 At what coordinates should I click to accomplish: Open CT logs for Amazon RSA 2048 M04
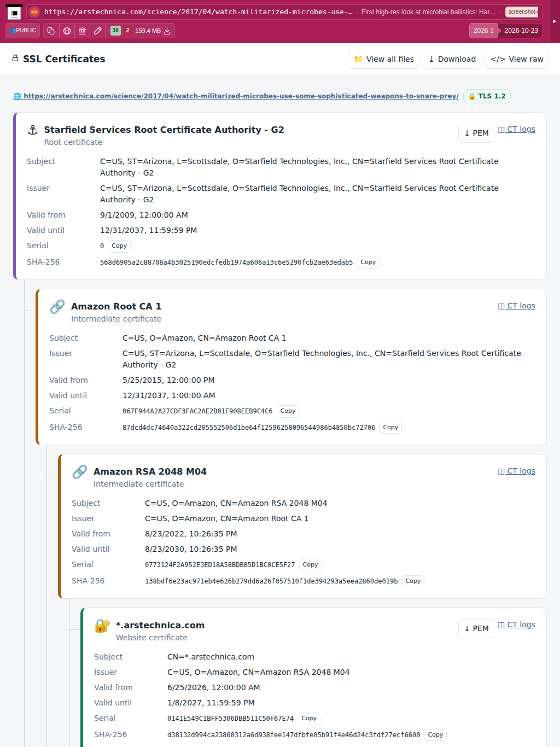pos(517,471)
